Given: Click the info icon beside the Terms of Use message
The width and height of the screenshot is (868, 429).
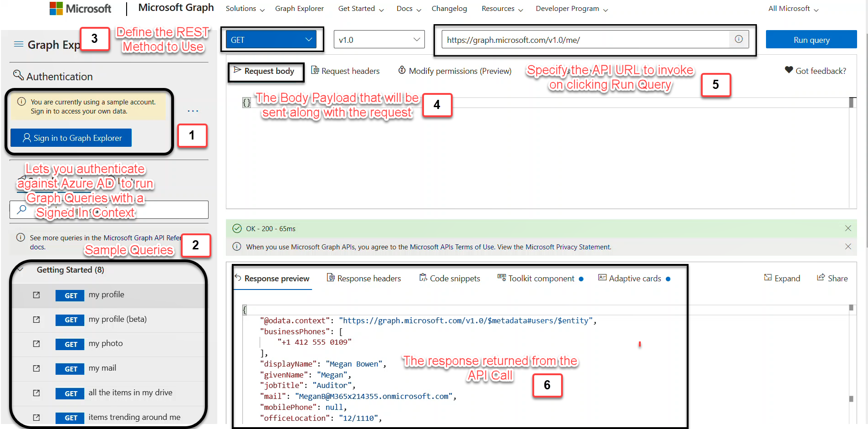Looking at the screenshot, I should 237,247.
